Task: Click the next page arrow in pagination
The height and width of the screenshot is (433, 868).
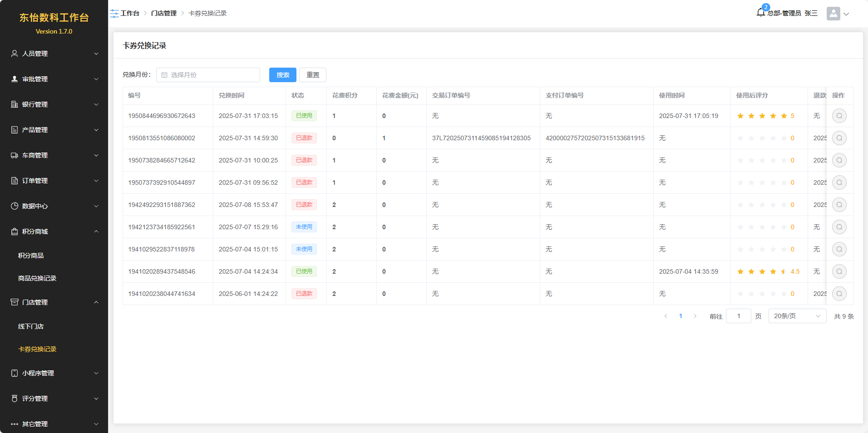Action: point(695,316)
